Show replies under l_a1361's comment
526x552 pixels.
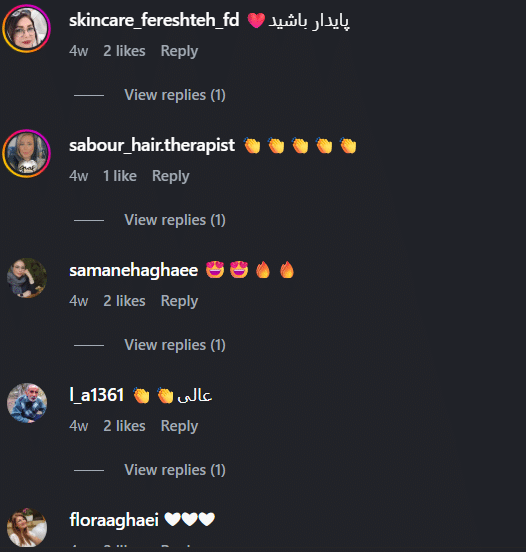coord(175,470)
